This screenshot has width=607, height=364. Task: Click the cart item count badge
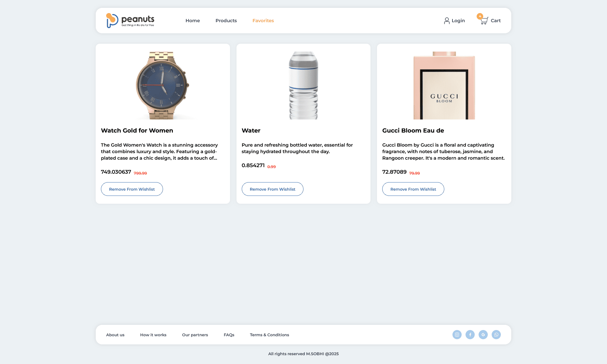point(480,16)
